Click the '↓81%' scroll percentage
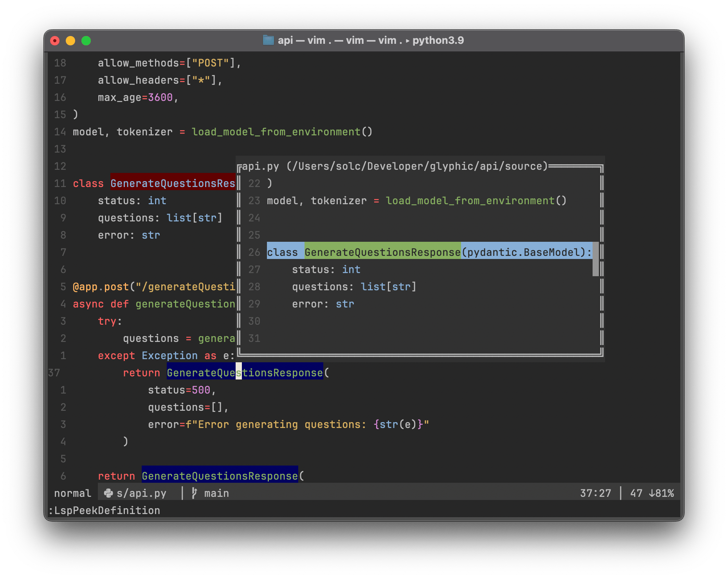 click(661, 493)
